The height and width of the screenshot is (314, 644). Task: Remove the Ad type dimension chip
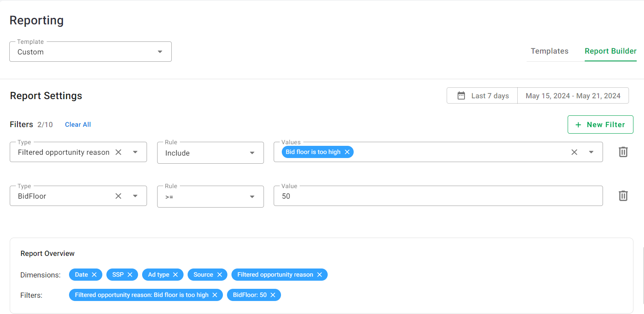[175, 275]
